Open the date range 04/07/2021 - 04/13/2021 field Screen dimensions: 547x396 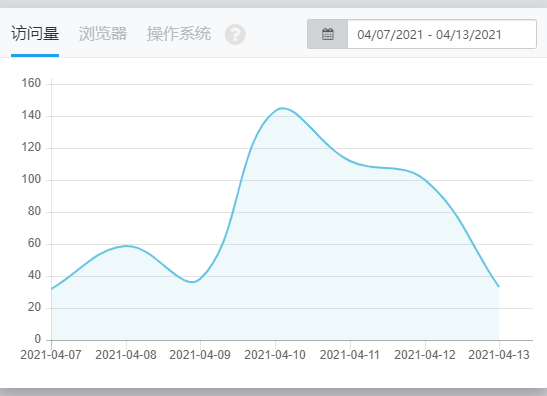point(442,34)
